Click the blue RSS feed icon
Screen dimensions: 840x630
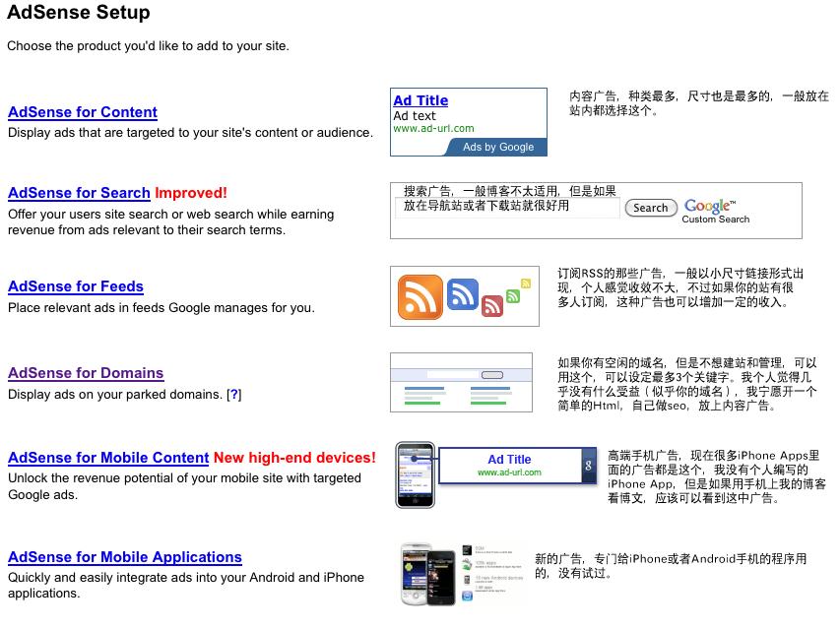pyautogui.click(x=462, y=294)
